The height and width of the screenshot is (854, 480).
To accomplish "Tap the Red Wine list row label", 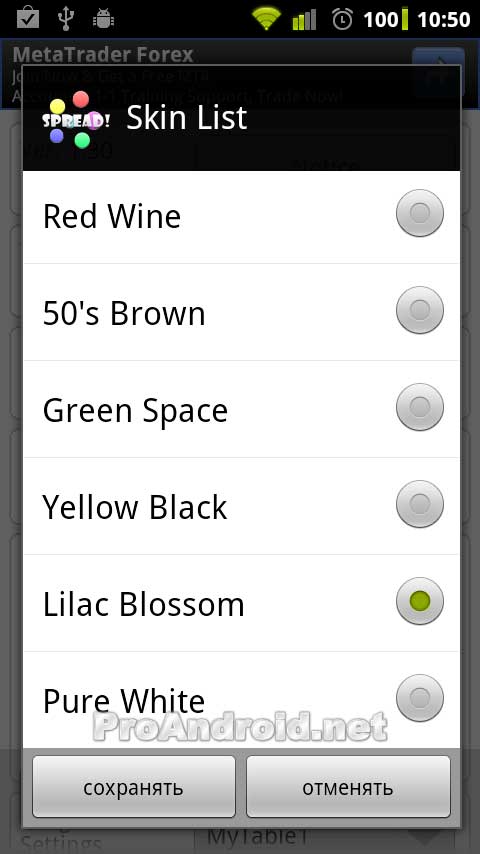I will click(x=112, y=216).
